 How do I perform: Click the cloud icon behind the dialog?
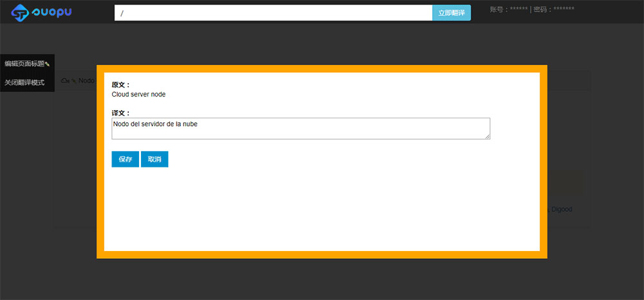click(x=64, y=81)
